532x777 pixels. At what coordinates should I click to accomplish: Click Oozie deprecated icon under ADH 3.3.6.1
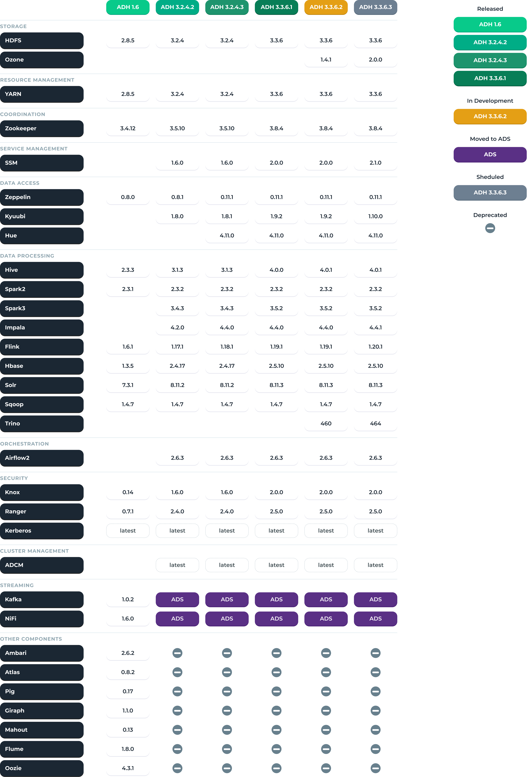[x=277, y=768]
